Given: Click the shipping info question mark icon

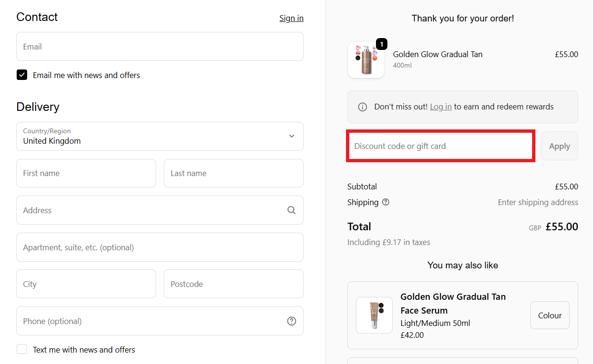Looking at the screenshot, I should (x=385, y=202).
